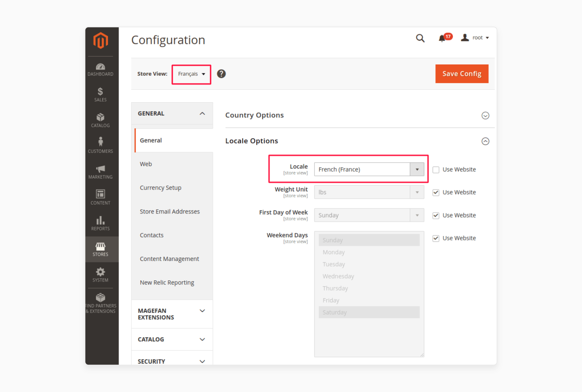
Task: Select the New Relic Reporting tab
Action: coord(174,283)
